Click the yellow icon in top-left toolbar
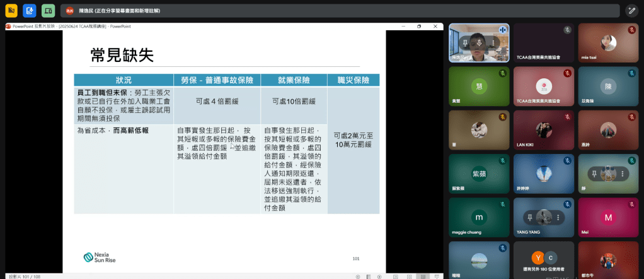This screenshot has width=644, height=279. point(11,11)
